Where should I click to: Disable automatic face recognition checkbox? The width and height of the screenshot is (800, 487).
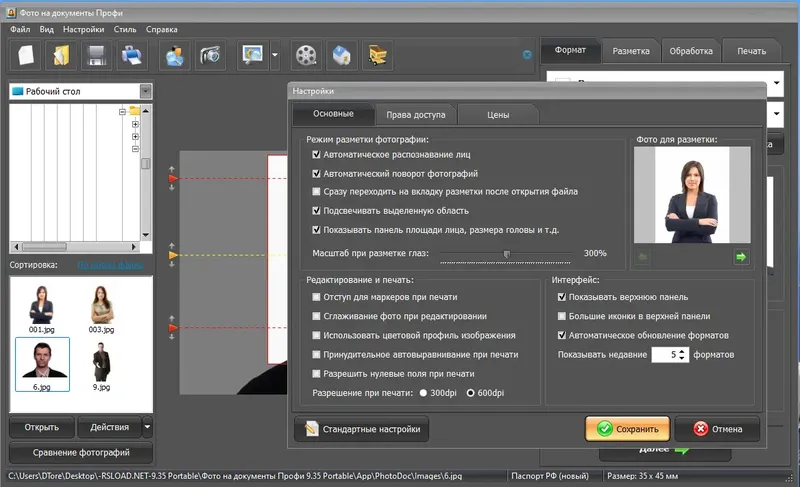316,155
